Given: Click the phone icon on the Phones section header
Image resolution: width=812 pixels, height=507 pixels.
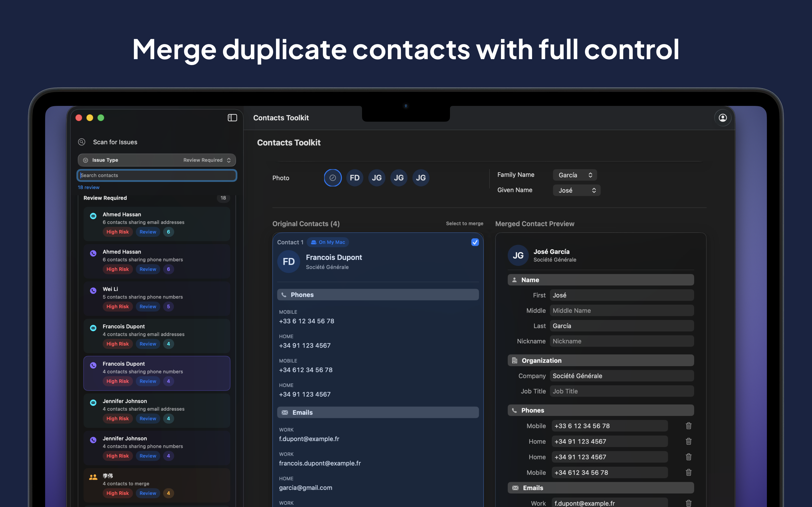Looking at the screenshot, I should (284, 294).
